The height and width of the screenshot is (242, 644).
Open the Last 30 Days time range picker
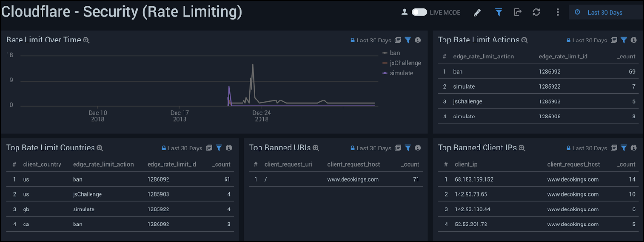(x=604, y=12)
